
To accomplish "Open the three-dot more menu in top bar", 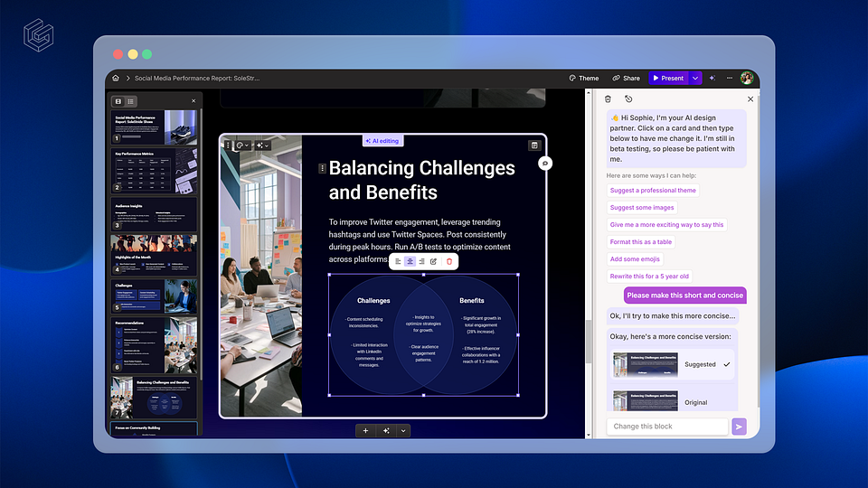I will coord(730,78).
